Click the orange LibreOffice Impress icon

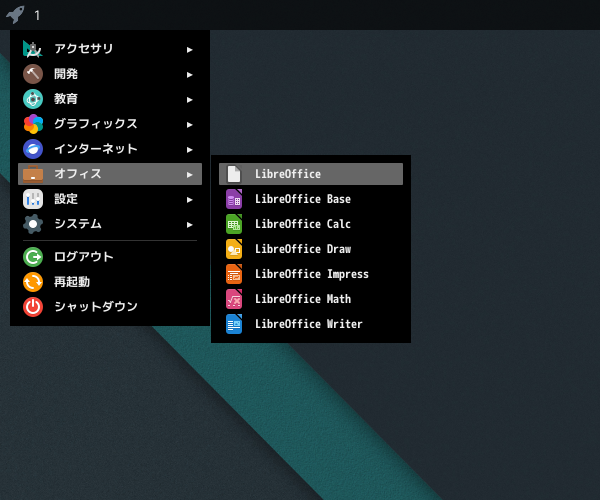click(234, 274)
